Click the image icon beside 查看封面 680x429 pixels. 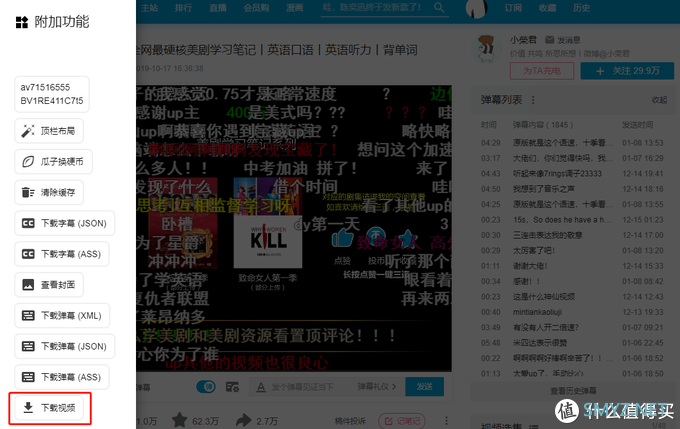click(28, 285)
